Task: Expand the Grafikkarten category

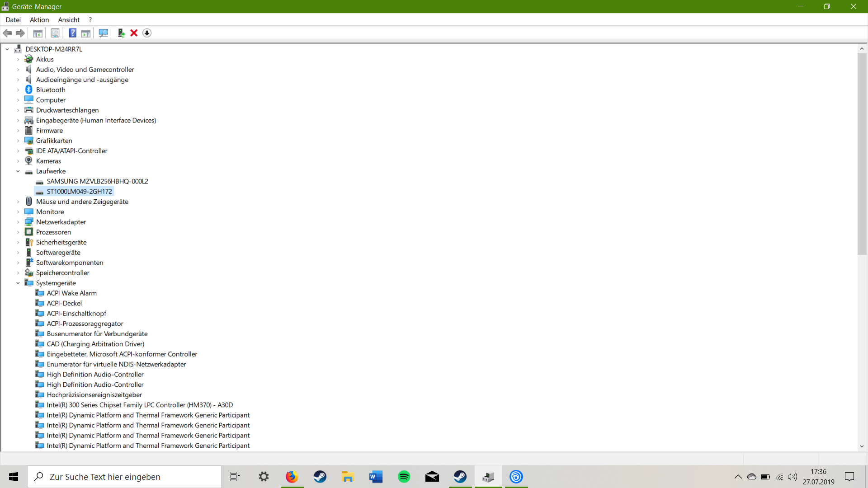Action: (x=18, y=141)
